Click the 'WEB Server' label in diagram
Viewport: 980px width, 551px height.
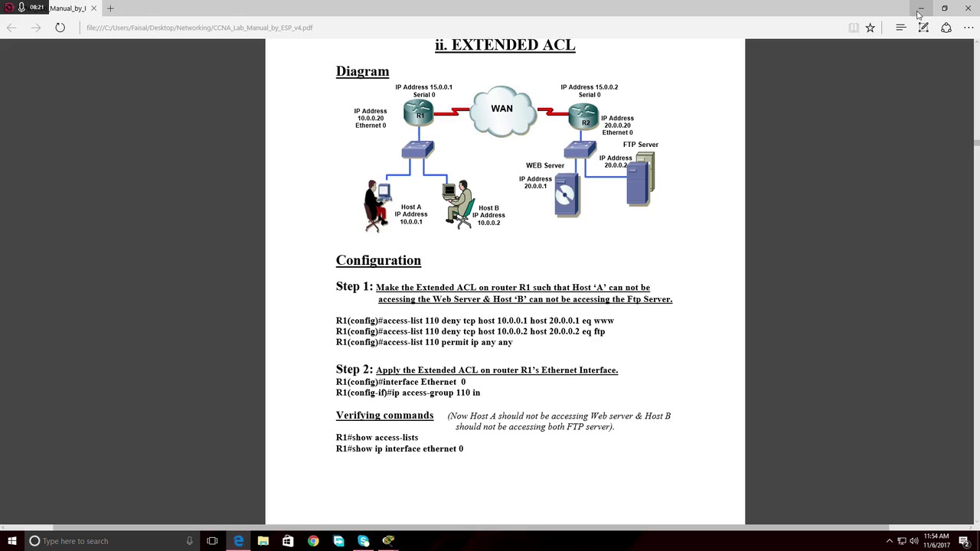[x=545, y=165]
